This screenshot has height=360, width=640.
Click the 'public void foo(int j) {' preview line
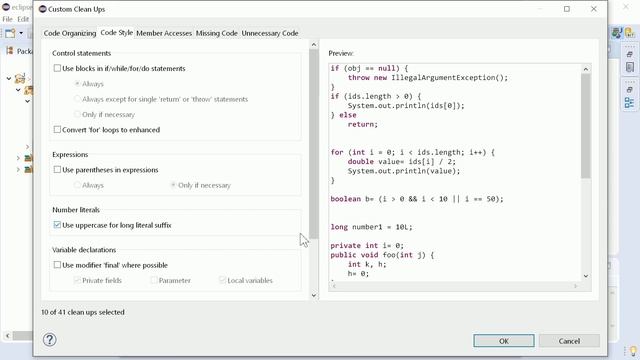point(382,255)
